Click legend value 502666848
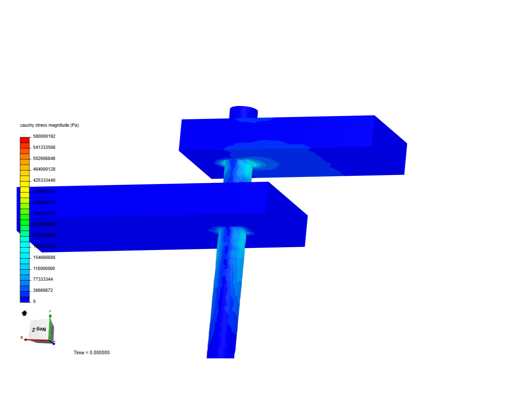532x399 pixels. 44,158
